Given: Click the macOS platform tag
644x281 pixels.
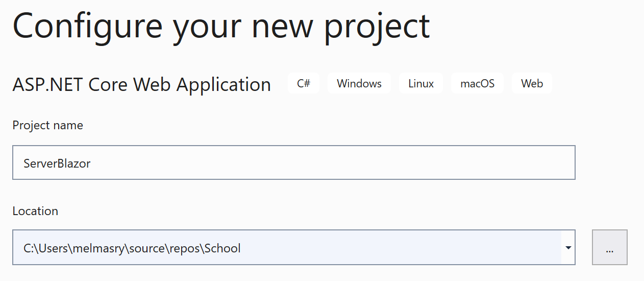Looking at the screenshot, I should coord(477,83).
